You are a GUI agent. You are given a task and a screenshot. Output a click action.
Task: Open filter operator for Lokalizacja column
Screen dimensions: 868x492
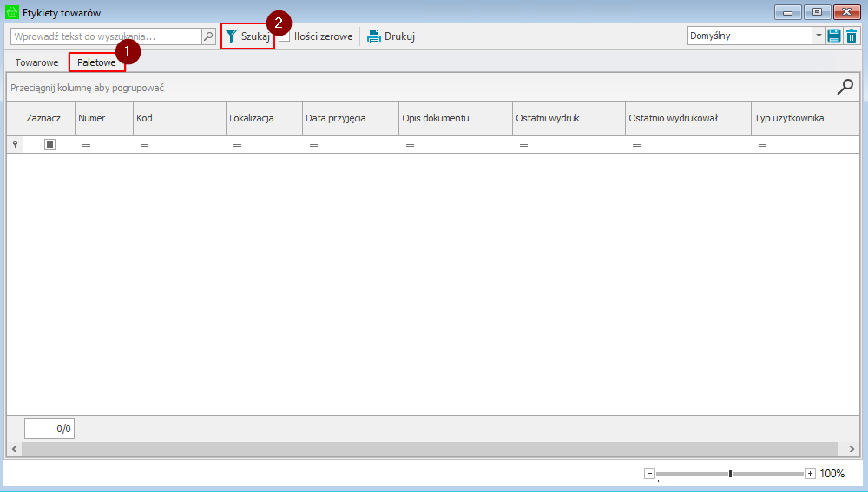(237, 146)
